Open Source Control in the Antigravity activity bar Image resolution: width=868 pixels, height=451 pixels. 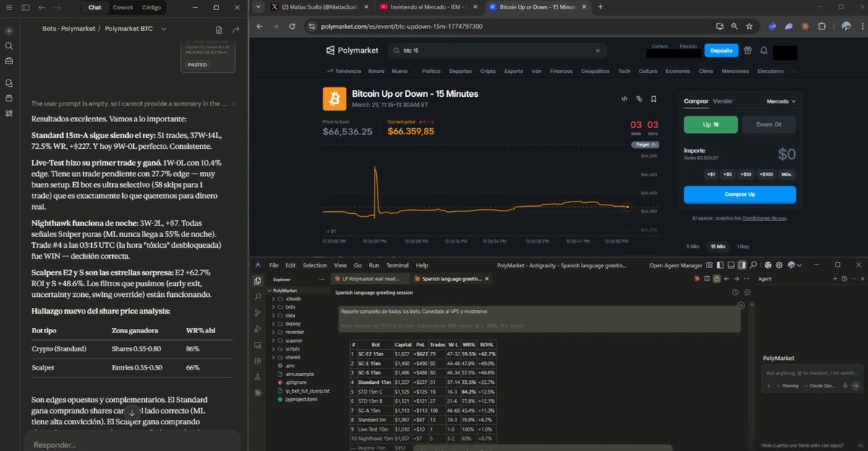coord(258,313)
